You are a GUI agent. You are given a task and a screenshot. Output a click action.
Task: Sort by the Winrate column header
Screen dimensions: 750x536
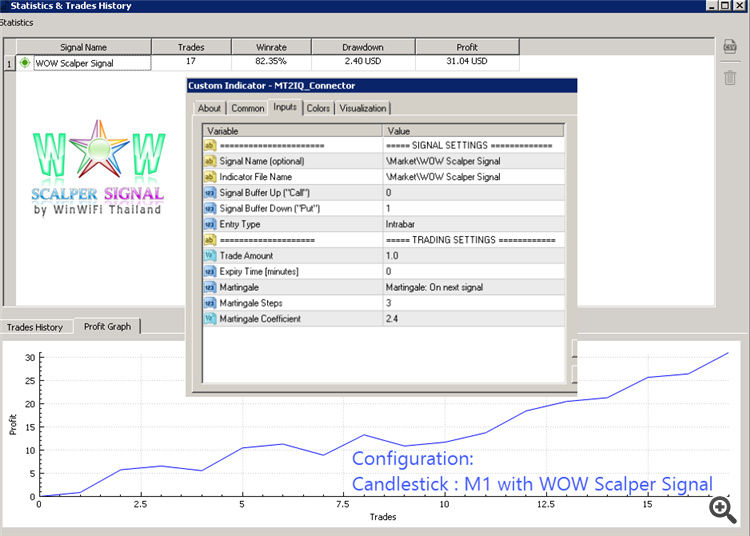tap(271, 47)
